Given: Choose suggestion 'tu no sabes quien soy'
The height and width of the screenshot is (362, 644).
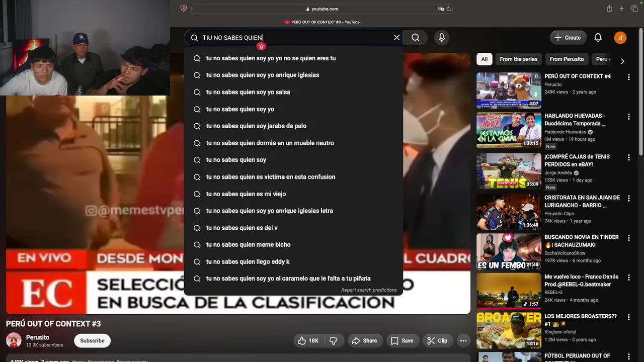Looking at the screenshot, I should [x=293, y=160].
